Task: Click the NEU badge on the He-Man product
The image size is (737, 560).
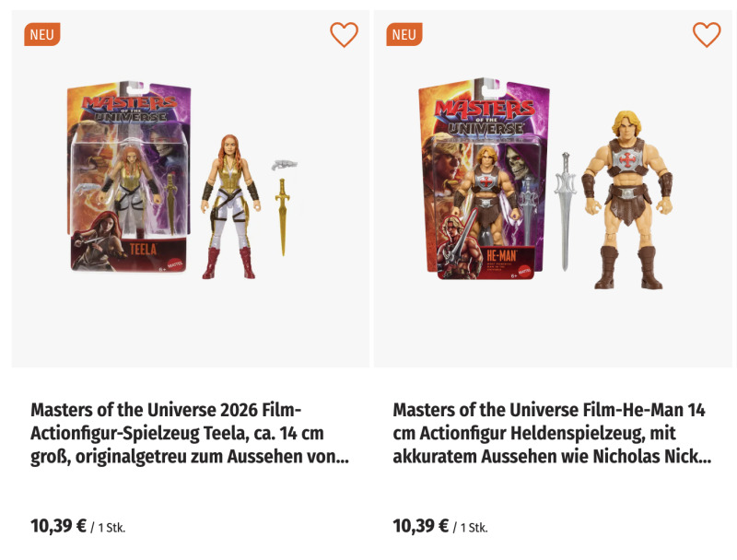Action: pyautogui.click(x=404, y=35)
